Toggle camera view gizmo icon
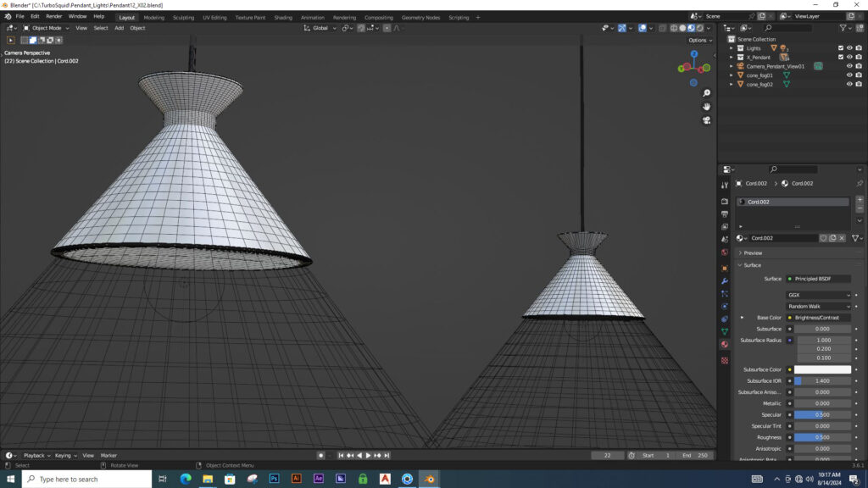Viewport: 868px width, 488px height. click(x=706, y=120)
